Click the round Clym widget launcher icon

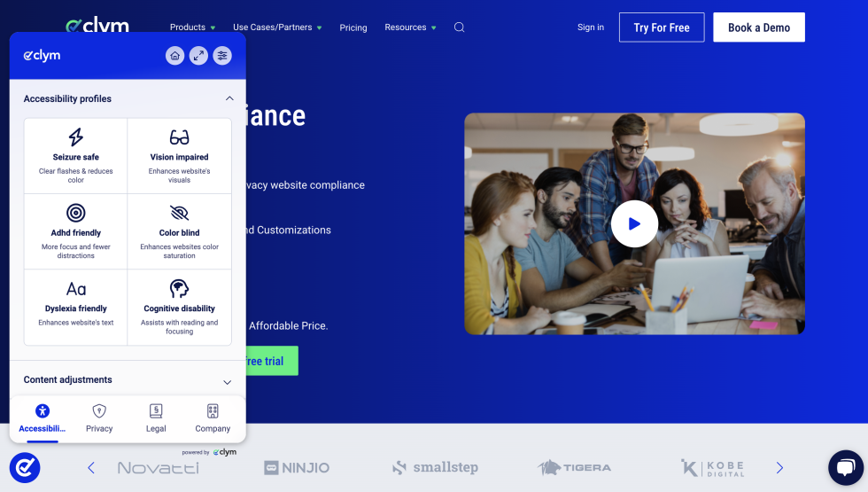25,467
